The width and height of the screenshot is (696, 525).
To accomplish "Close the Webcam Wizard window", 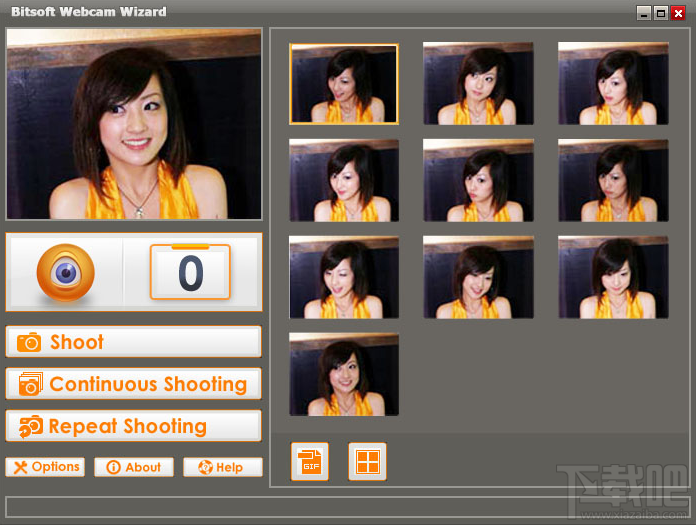I will point(678,13).
